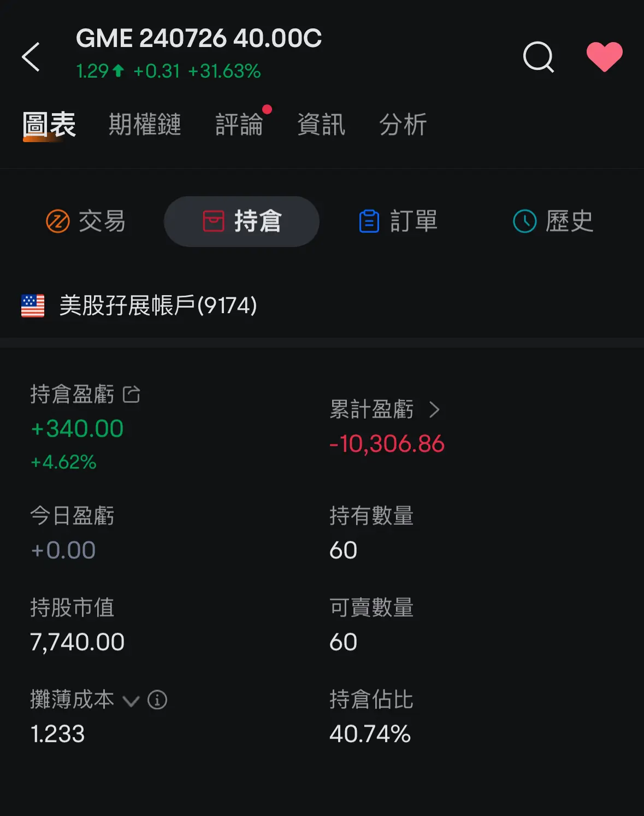Tap the GME 240726 40.00C title
This screenshot has width=644, height=816.
tap(199, 38)
